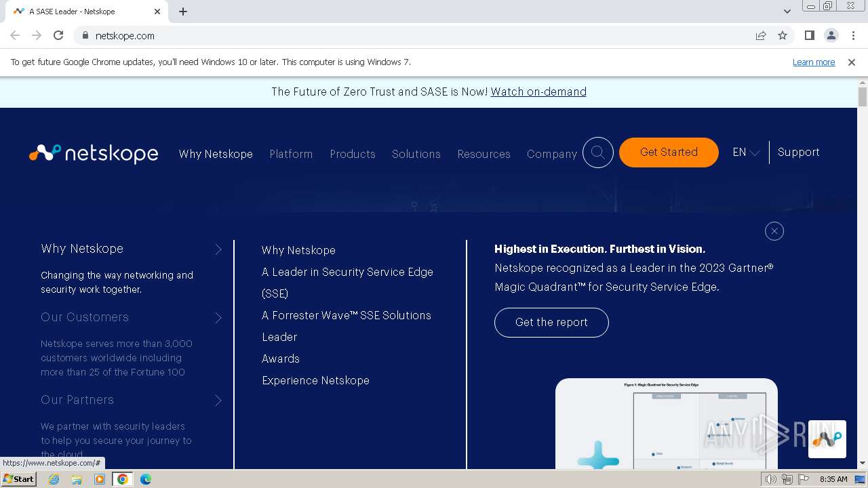The image size is (868, 488).
Task: Open File Explorer from the taskbar
Action: click(77, 479)
